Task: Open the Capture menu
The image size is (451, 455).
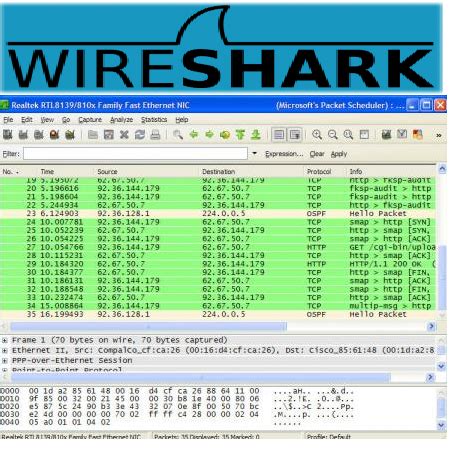Action: 90,120
